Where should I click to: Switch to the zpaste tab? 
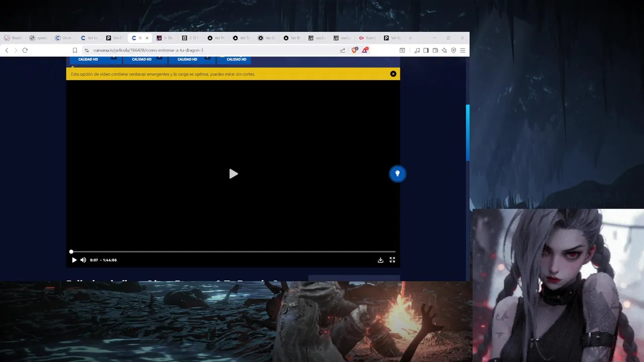tap(39, 38)
